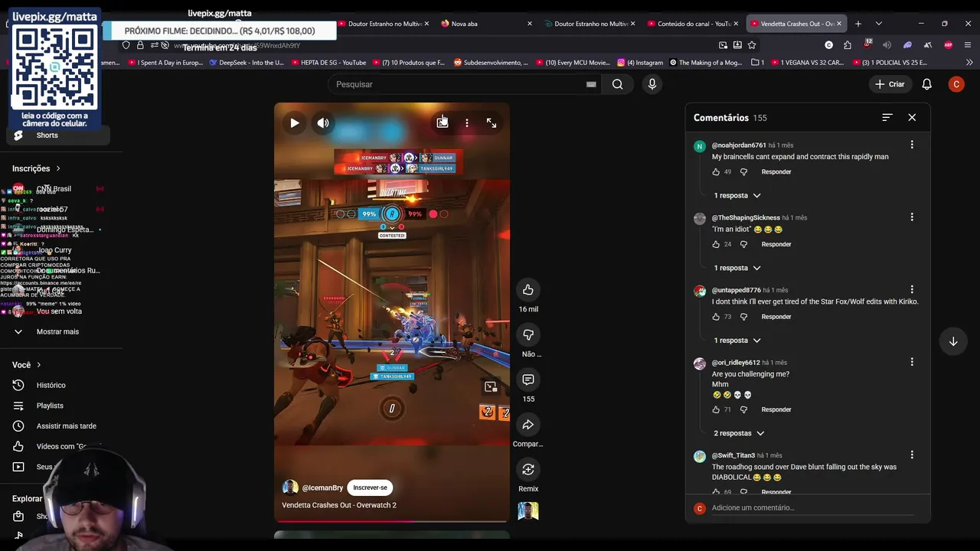Close the Comentários panel
980x551 pixels.
[x=912, y=117]
